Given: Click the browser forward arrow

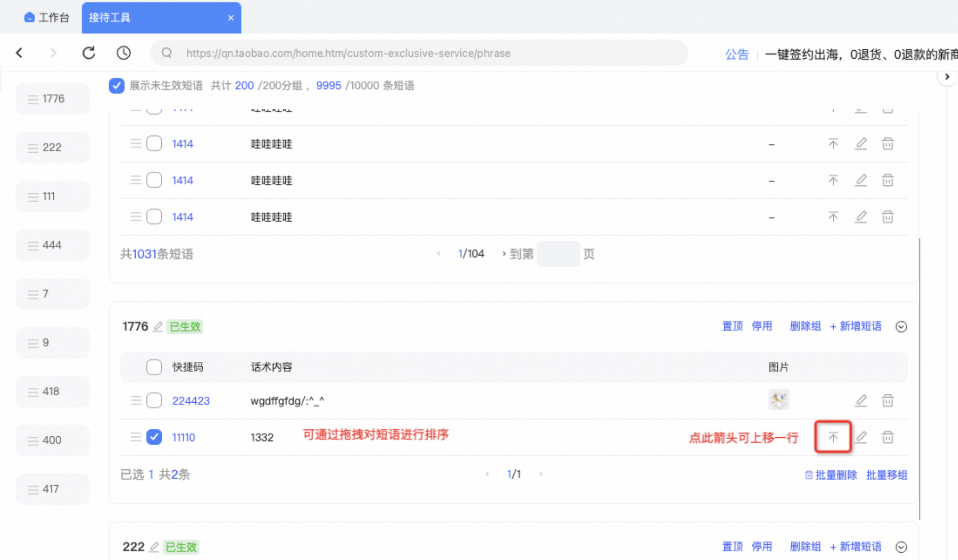Looking at the screenshot, I should 53,53.
